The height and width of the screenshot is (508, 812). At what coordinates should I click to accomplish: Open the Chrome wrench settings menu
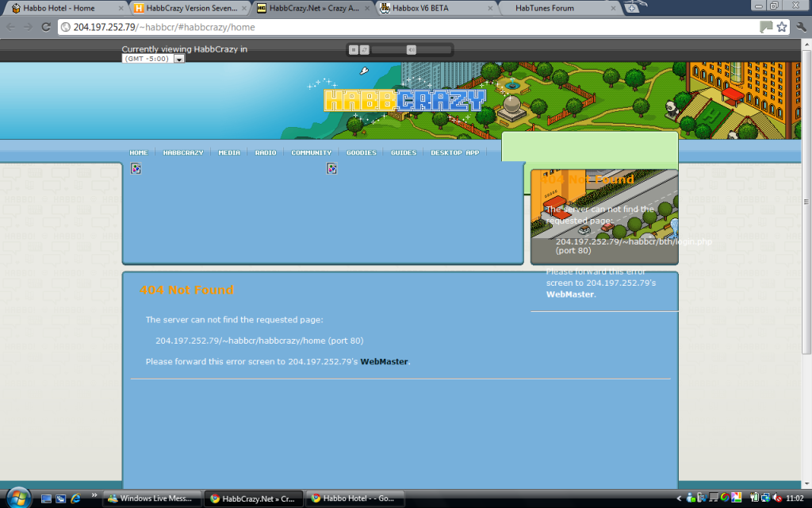coord(799,27)
